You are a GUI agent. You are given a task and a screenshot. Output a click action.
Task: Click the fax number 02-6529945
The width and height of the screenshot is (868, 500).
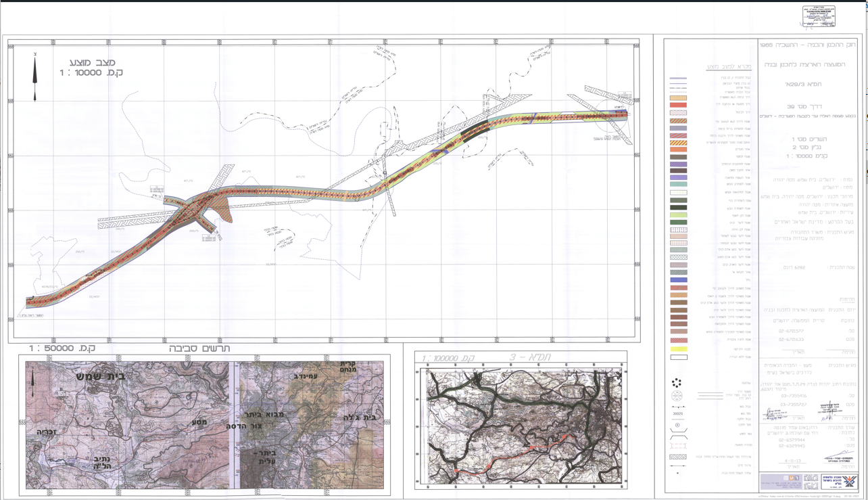[792, 446]
